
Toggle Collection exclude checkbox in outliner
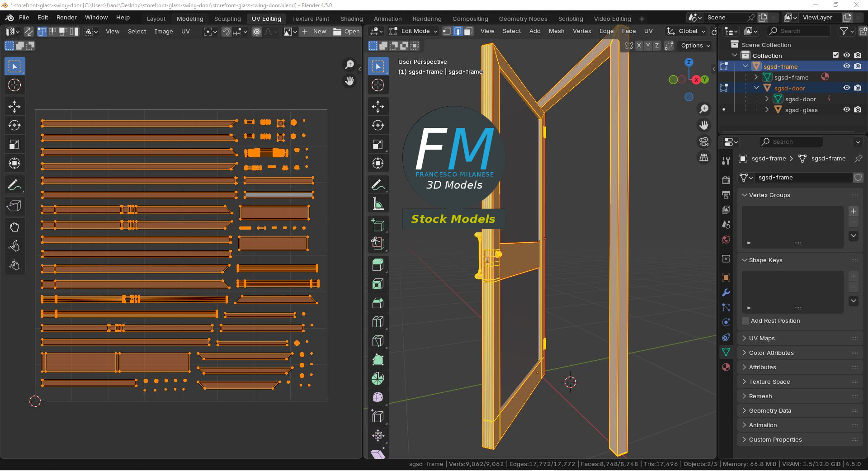pyautogui.click(x=835, y=55)
